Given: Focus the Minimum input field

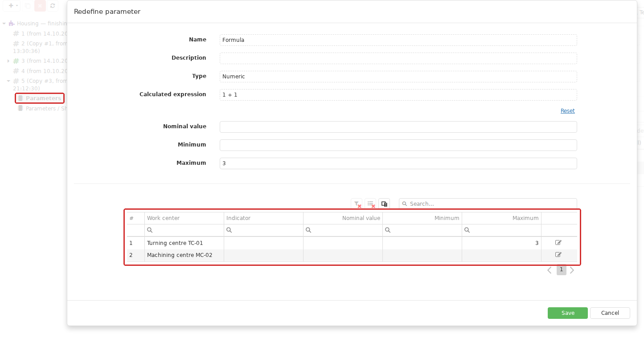Looking at the screenshot, I should pos(398,145).
